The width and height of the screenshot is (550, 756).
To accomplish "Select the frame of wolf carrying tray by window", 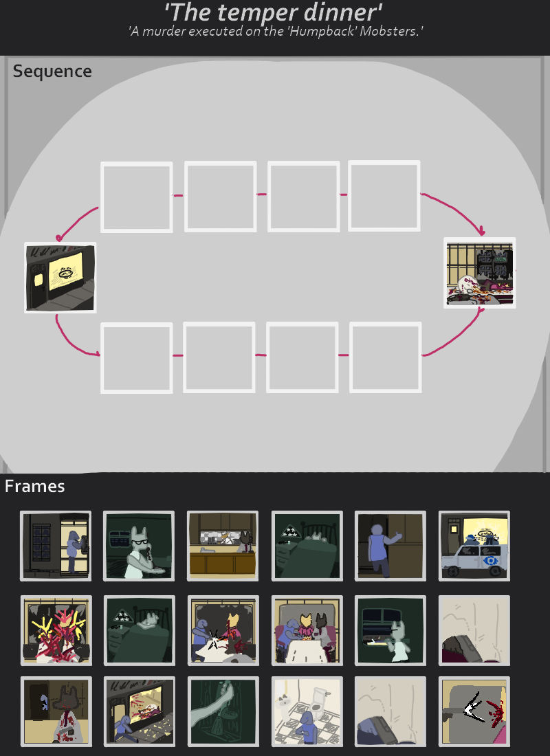I will pos(390,630).
